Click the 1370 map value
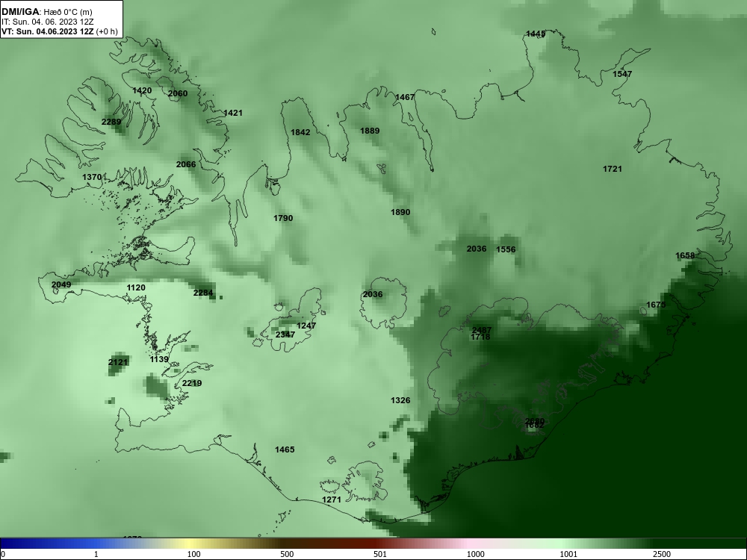 coord(92,177)
